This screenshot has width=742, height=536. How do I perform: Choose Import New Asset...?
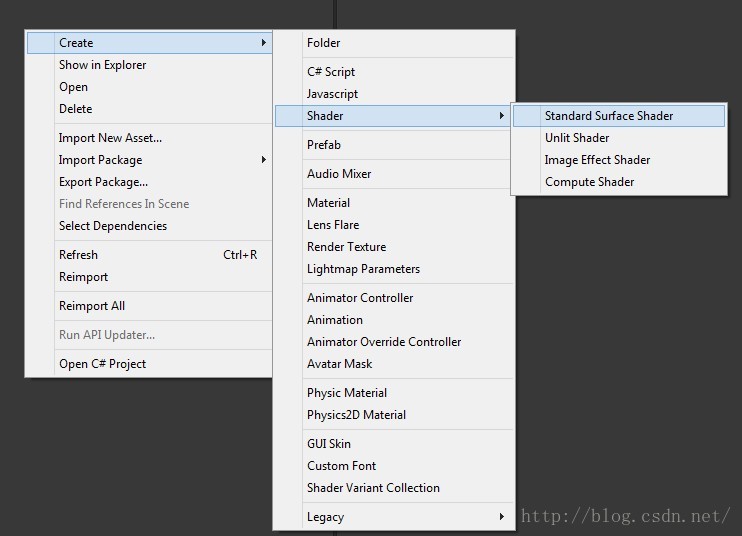(150, 138)
